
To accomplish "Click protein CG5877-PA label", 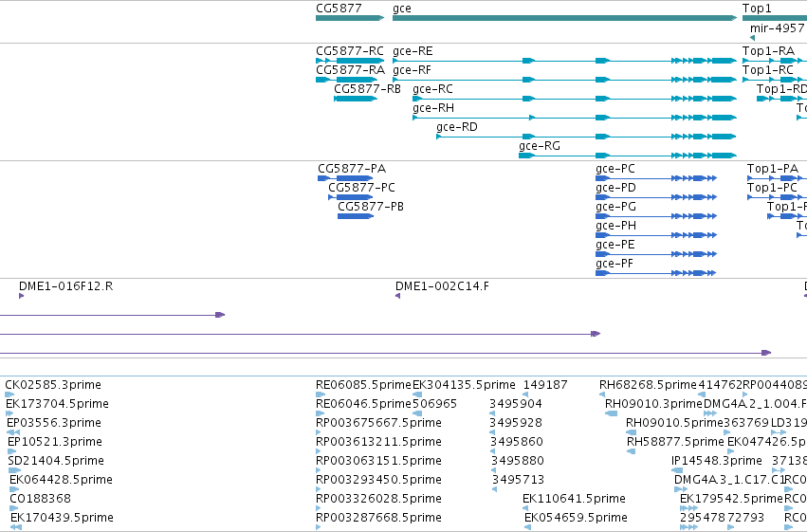I will pos(352,169).
